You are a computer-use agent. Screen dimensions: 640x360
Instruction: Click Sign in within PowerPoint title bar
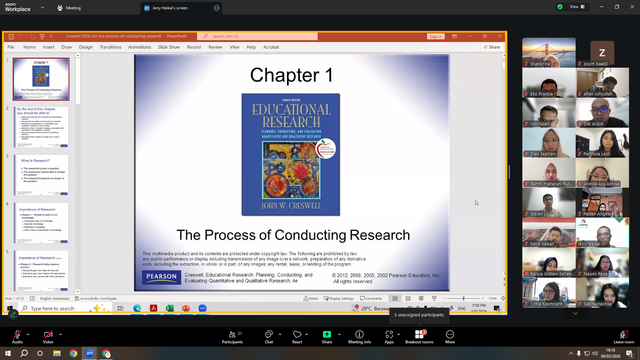(x=436, y=36)
